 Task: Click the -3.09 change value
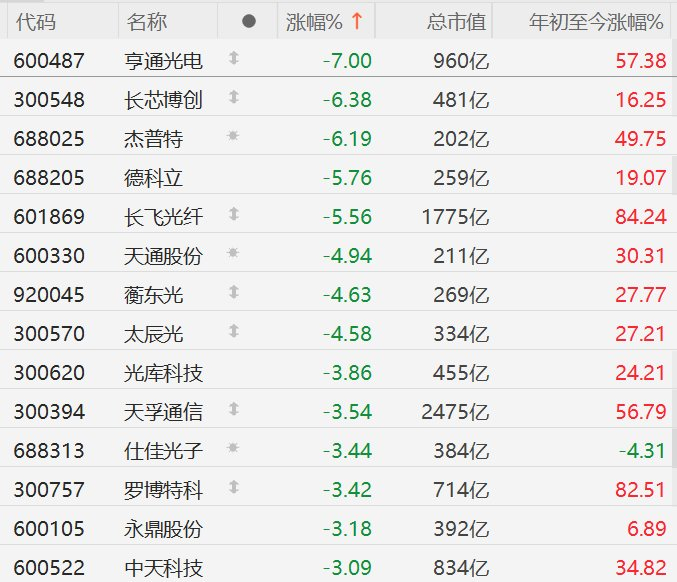[348, 567]
